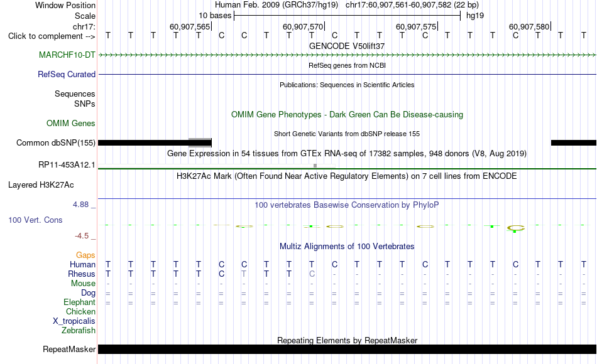Select the Common dbSNP(155) track label

point(56,143)
